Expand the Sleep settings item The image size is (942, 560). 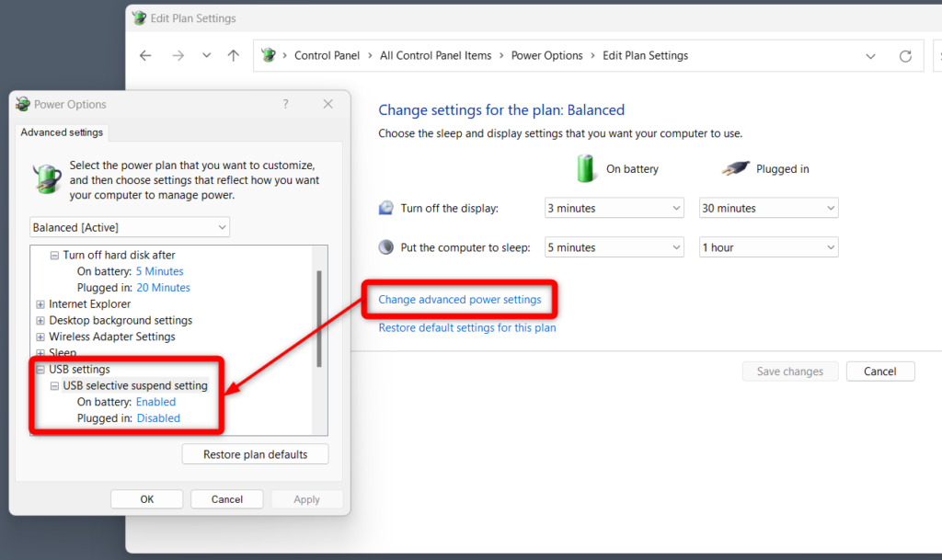(40, 352)
